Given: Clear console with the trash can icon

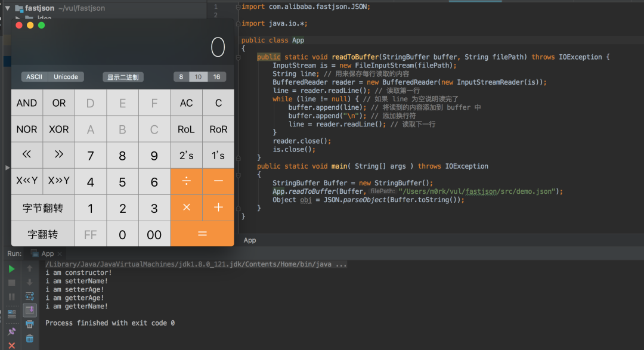Looking at the screenshot, I should coord(30,339).
